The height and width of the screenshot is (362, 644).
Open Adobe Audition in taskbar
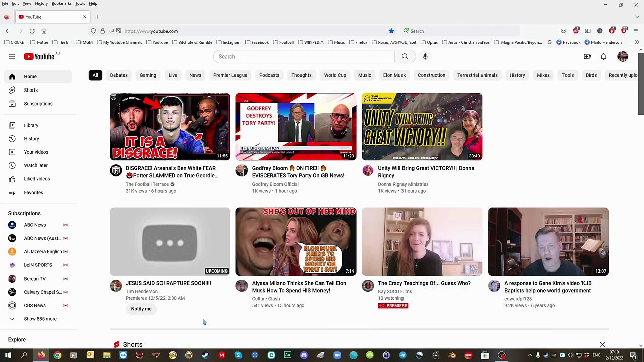click(x=287, y=355)
